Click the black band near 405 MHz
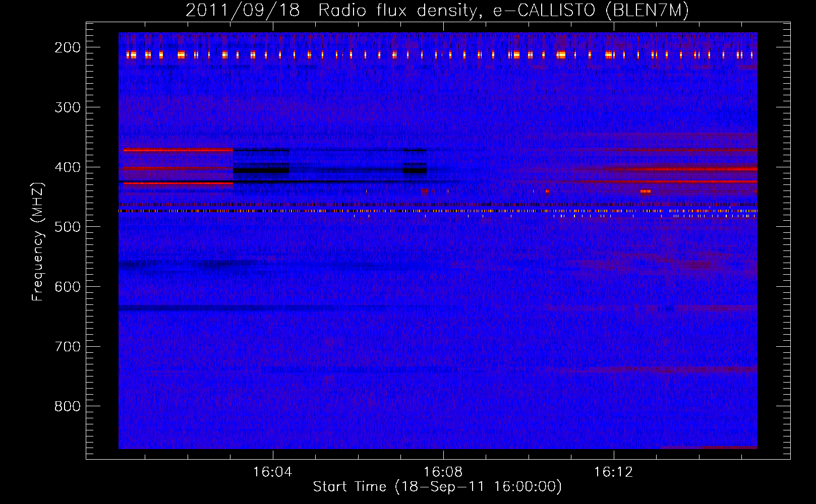 click(261, 170)
